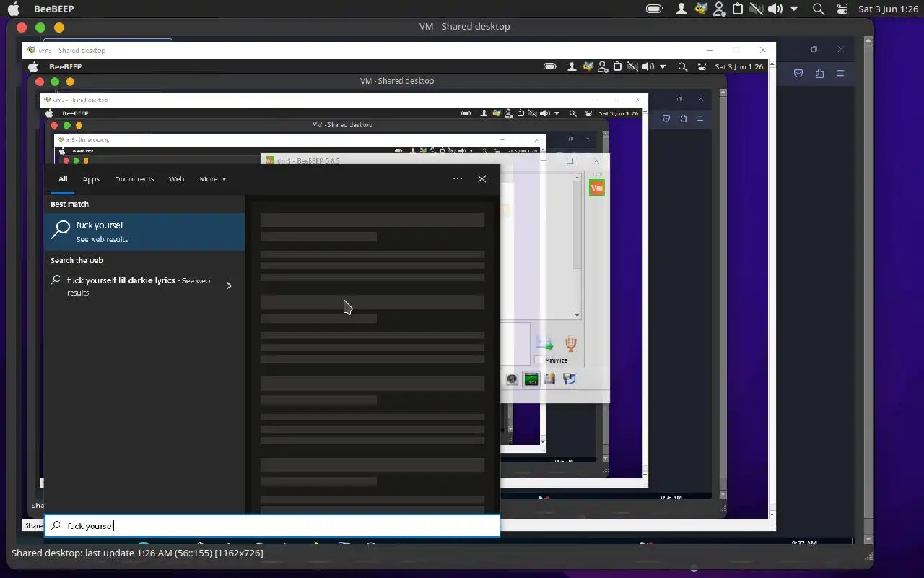Viewport: 924px width, 578px height.
Task: Open Control Center toggles icon in the outermost menu bar
Action: pyautogui.click(x=842, y=9)
